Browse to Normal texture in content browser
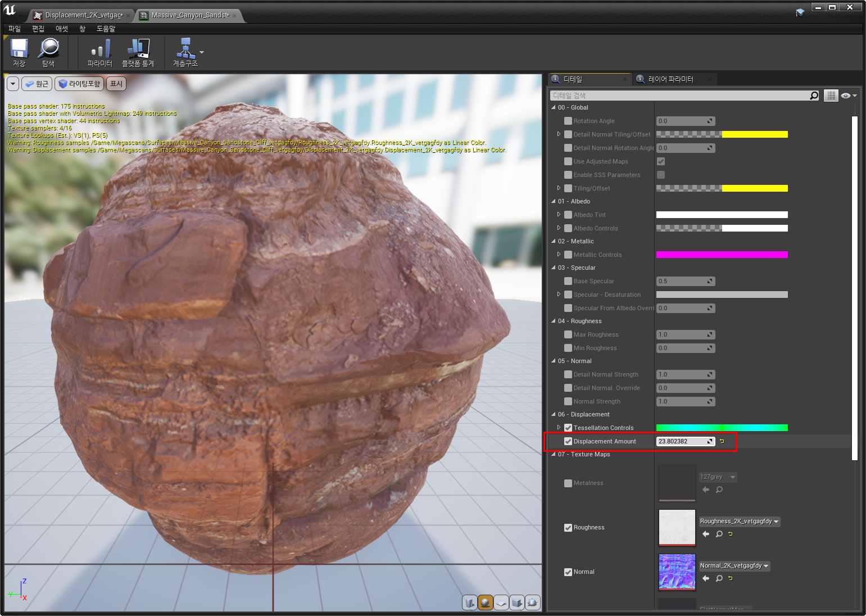The height and width of the screenshot is (616, 866). tap(719, 578)
